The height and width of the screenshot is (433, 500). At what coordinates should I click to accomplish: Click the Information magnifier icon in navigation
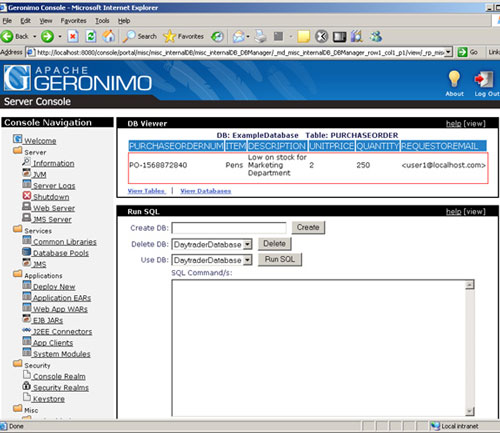pos(26,162)
